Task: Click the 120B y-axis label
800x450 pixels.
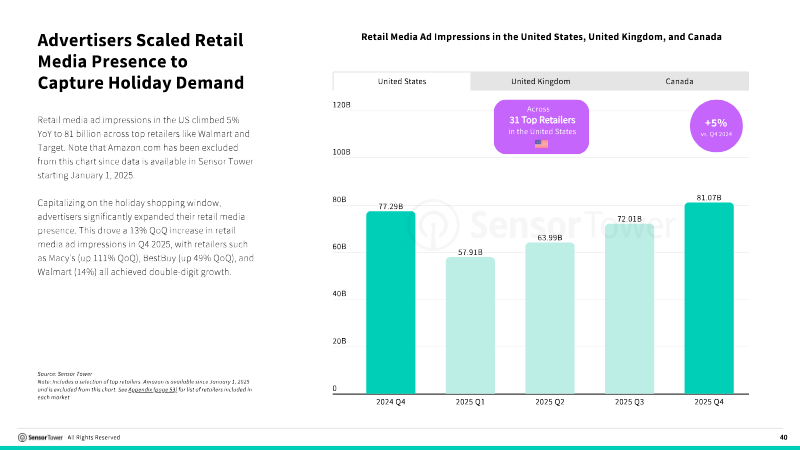Action: click(x=341, y=105)
